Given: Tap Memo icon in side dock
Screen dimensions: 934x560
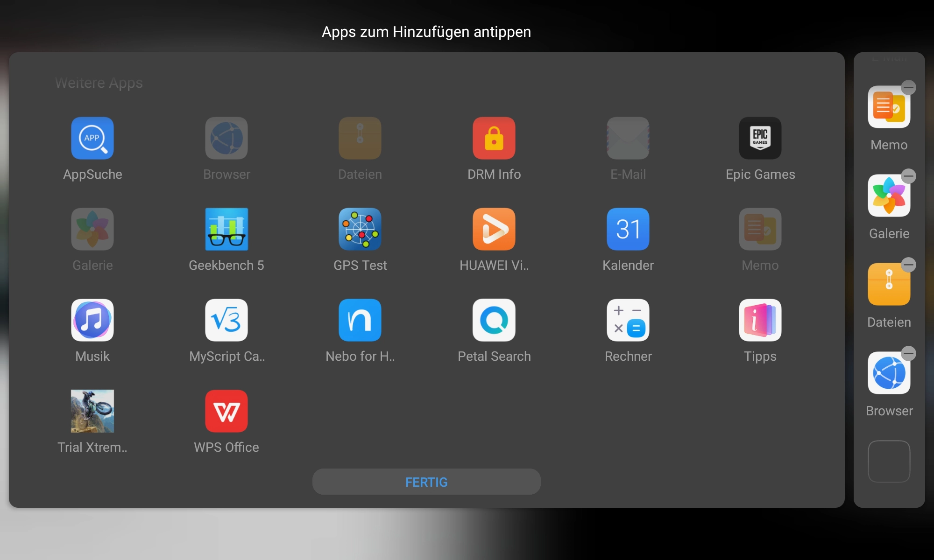Looking at the screenshot, I should (x=889, y=107).
